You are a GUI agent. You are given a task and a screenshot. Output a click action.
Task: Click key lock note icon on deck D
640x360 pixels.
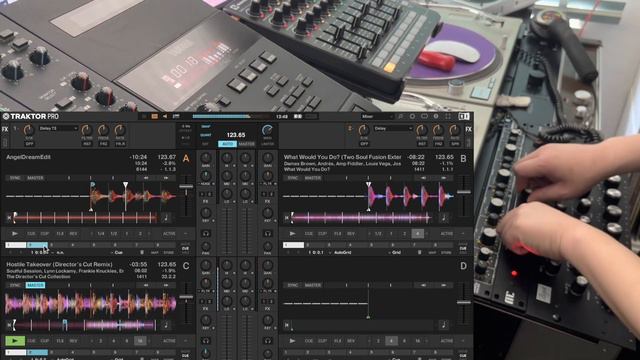coord(444,325)
